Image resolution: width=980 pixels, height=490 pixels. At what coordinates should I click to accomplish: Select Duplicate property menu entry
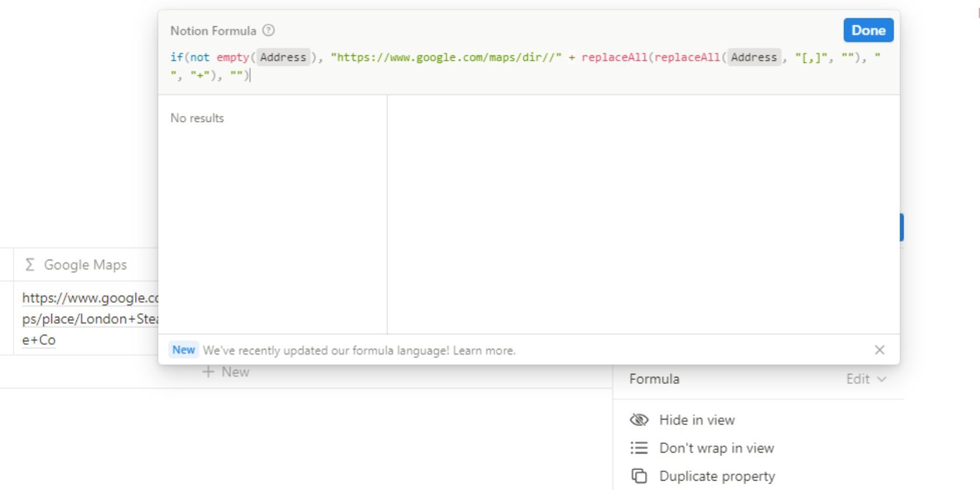pos(717,476)
